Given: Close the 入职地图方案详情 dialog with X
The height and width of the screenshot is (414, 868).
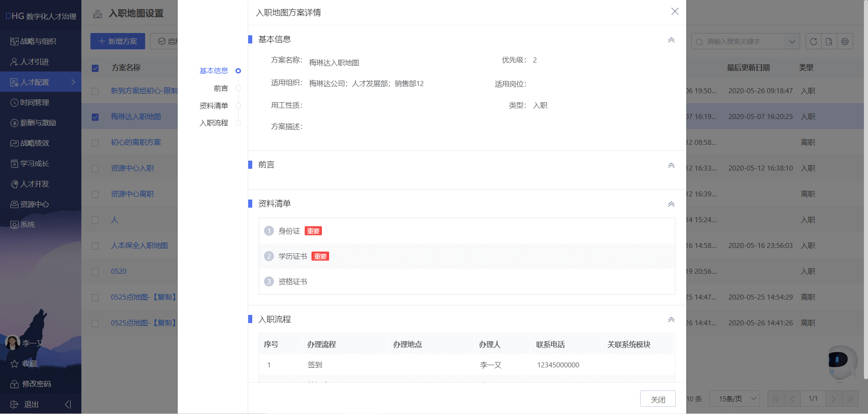Looking at the screenshot, I should point(675,11).
